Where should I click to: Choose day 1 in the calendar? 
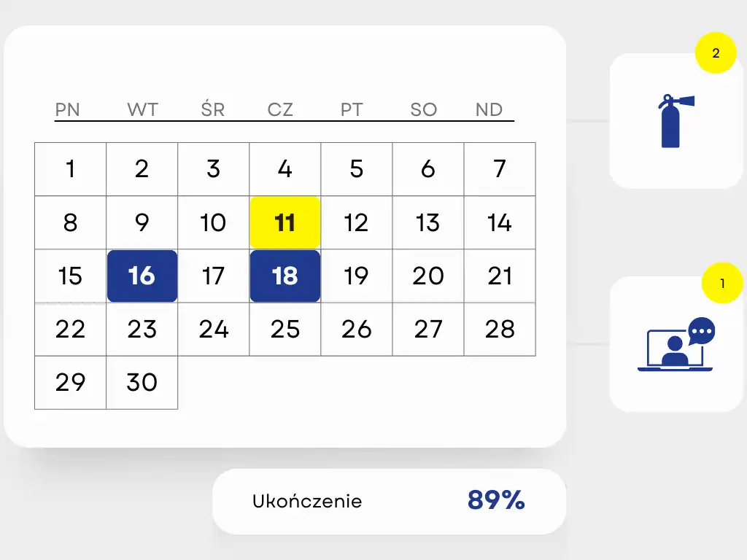click(70, 169)
